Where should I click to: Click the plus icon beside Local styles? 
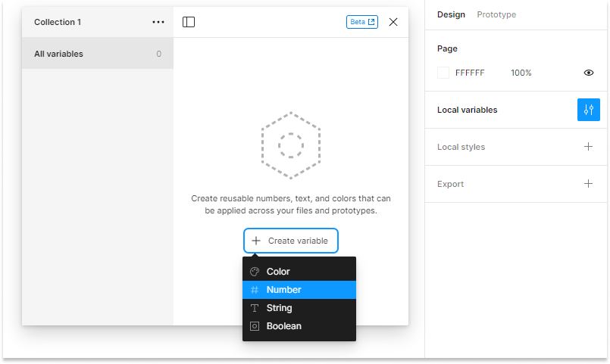point(588,147)
